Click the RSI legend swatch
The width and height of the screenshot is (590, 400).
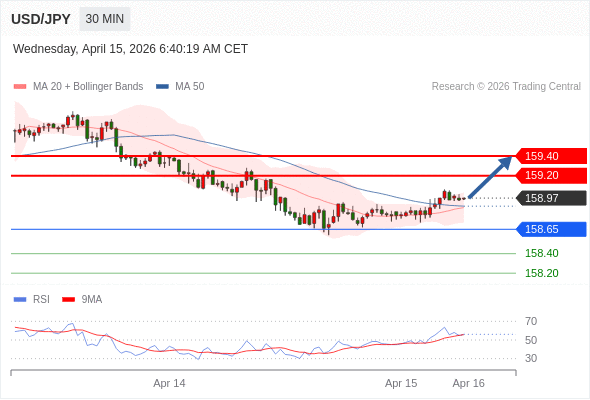point(20,300)
